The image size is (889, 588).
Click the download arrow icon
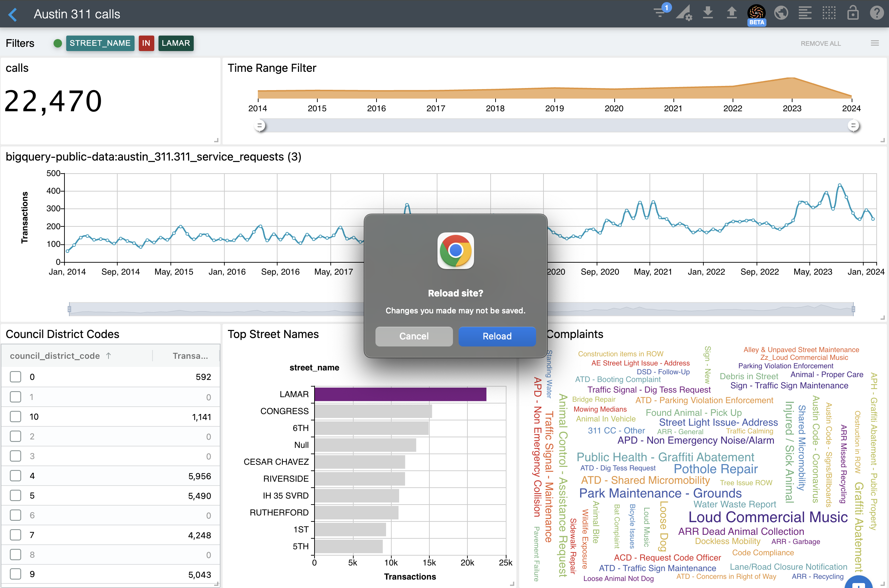(708, 13)
